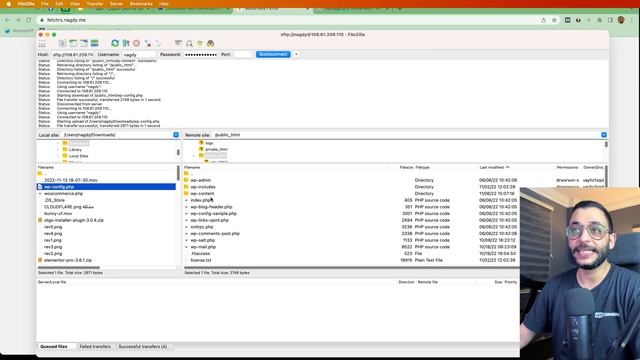Reconnect to the last server icon

click(x=158, y=43)
